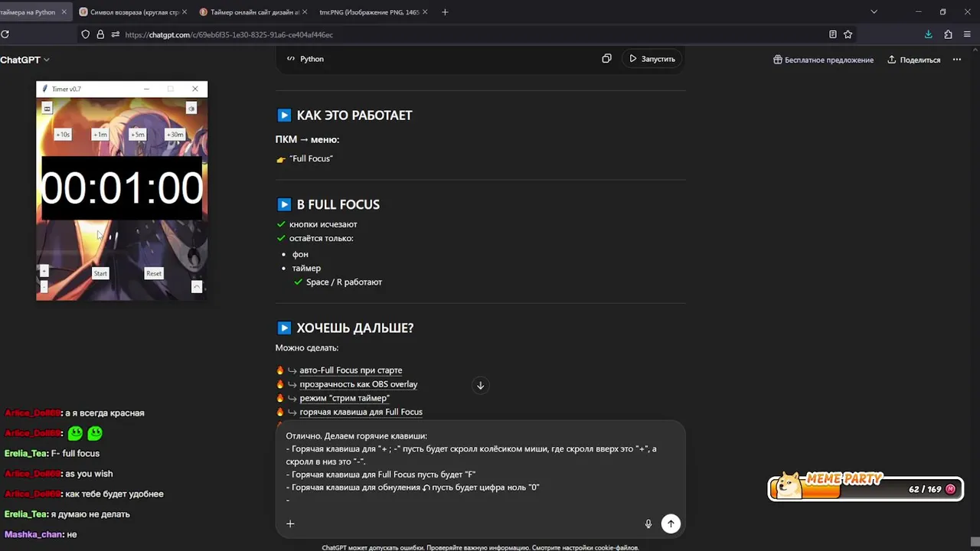The image size is (980, 551).
Task: Toggle reader view in the address bar
Action: point(832,34)
